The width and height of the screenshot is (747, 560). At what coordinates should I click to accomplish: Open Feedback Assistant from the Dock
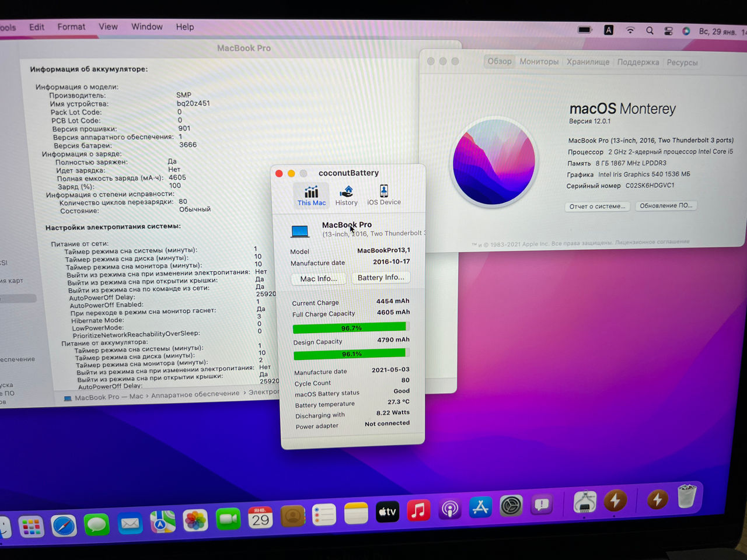[x=542, y=504]
